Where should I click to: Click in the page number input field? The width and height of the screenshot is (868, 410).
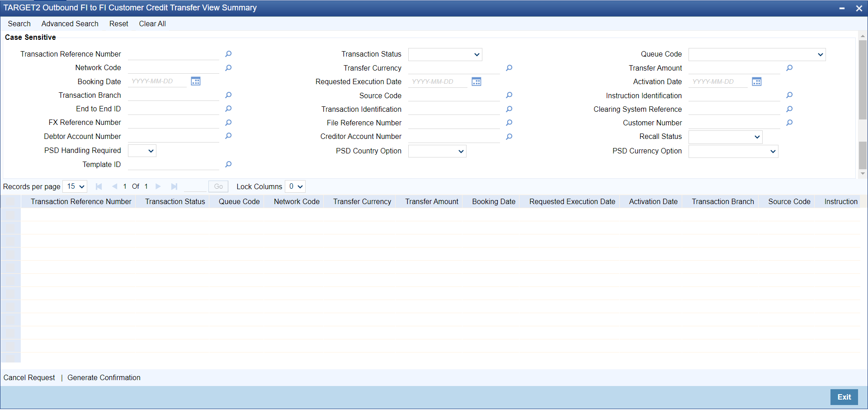point(195,186)
